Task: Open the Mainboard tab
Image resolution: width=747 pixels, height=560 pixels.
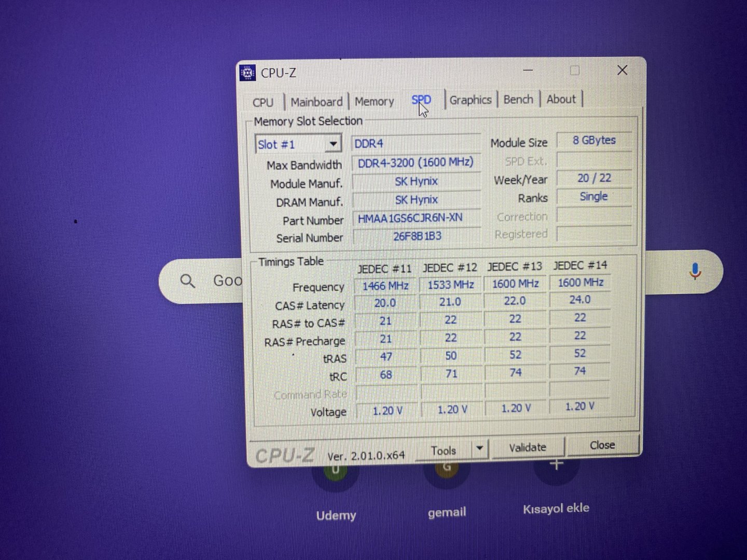Action: coord(316,102)
